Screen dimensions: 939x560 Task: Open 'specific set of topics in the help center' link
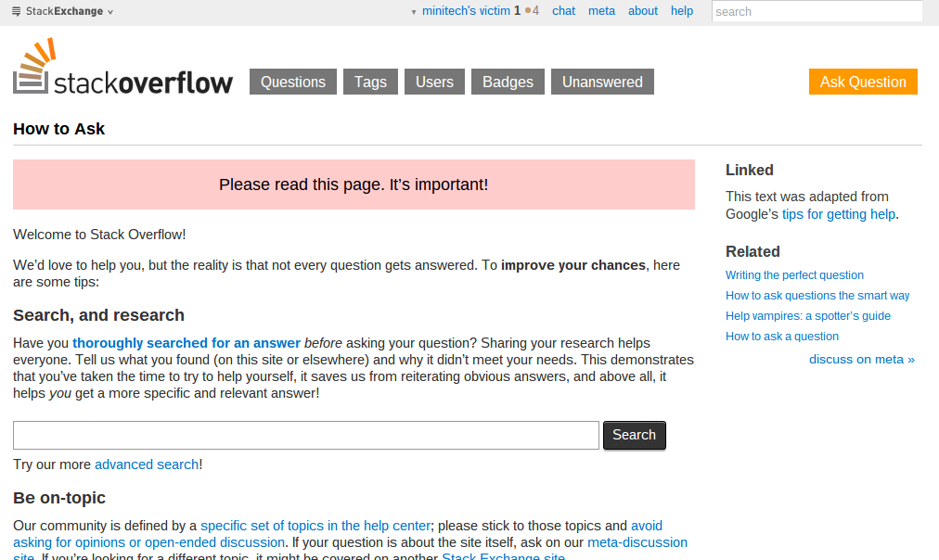pyautogui.click(x=315, y=526)
